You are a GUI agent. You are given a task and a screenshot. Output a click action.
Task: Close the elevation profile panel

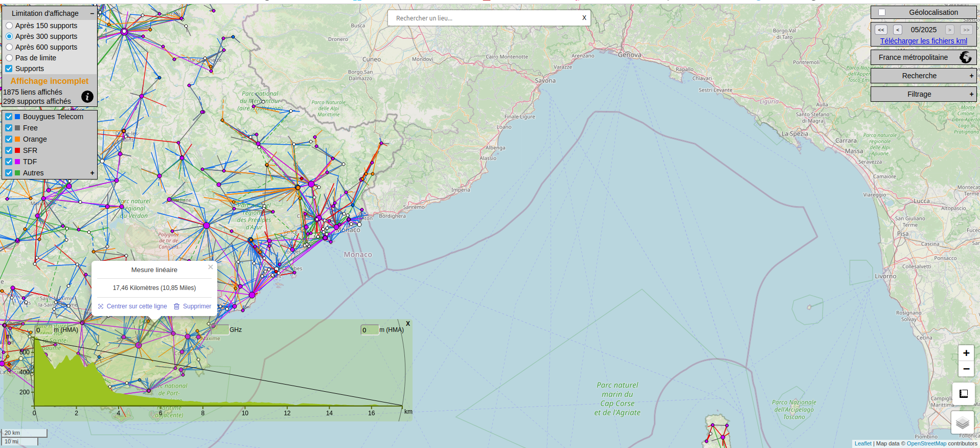(x=408, y=324)
